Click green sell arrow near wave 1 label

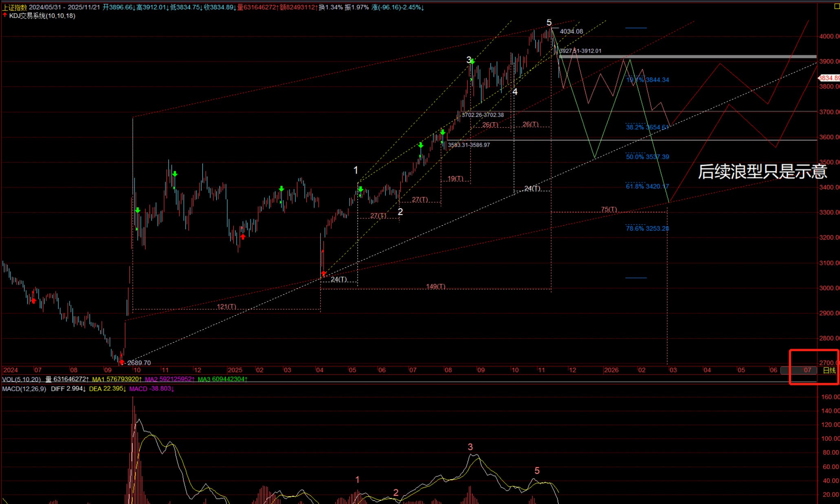(x=361, y=189)
